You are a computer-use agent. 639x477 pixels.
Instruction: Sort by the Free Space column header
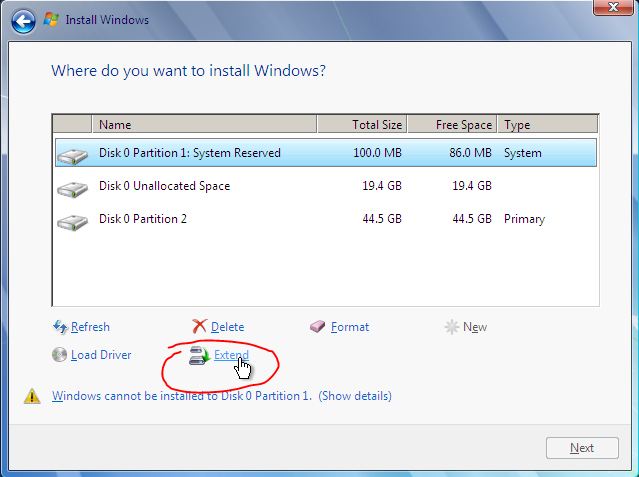point(452,124)
